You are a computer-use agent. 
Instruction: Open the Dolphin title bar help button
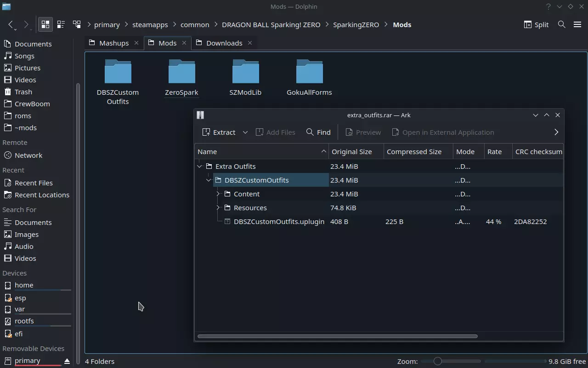(x=548, y=6)
